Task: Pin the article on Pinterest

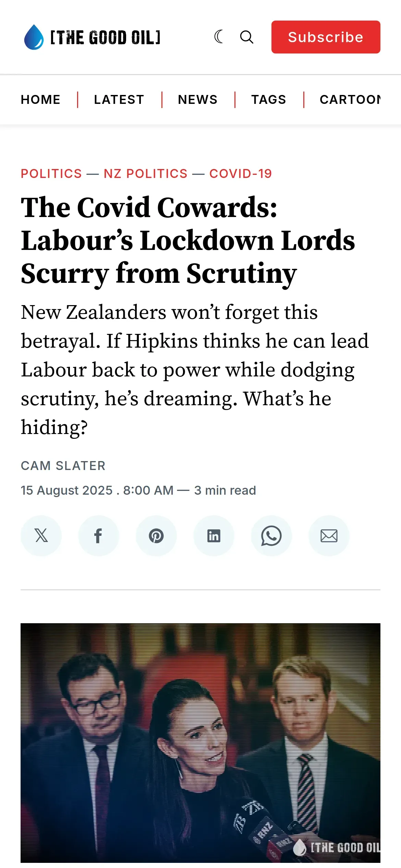Action: pyautogui.click(x=156, y=535)
